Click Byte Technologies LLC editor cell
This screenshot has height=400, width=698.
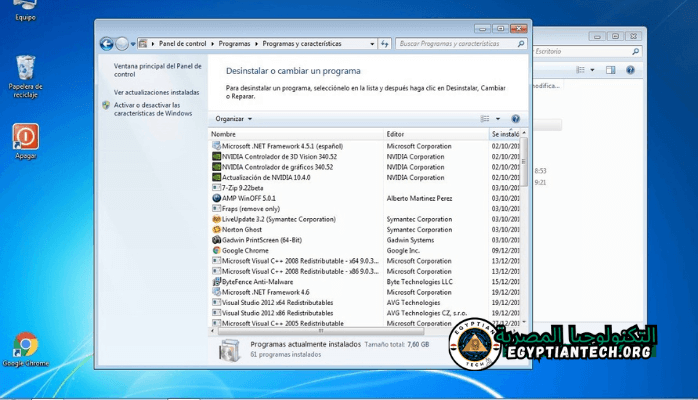pyautogui.click(x=419, y=282)
